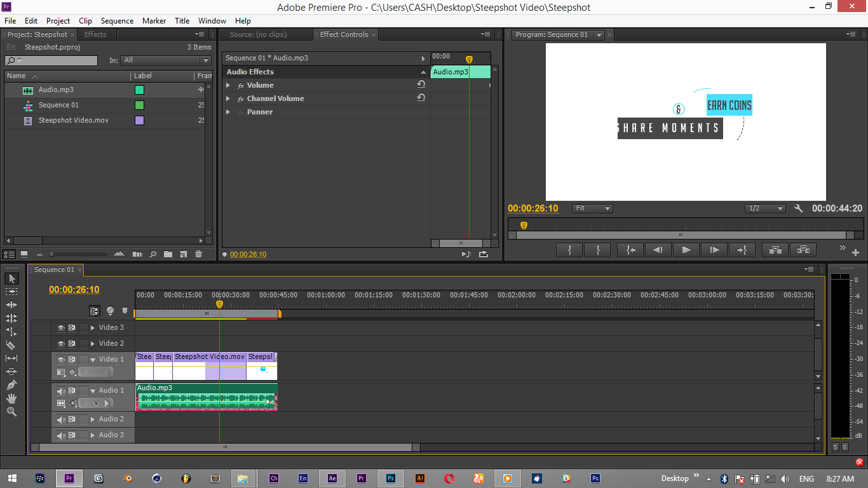Select the Rolling Edit tool
Image resolution: width=868 pixels, height=488 pixels.
click(x=11, y=318)
